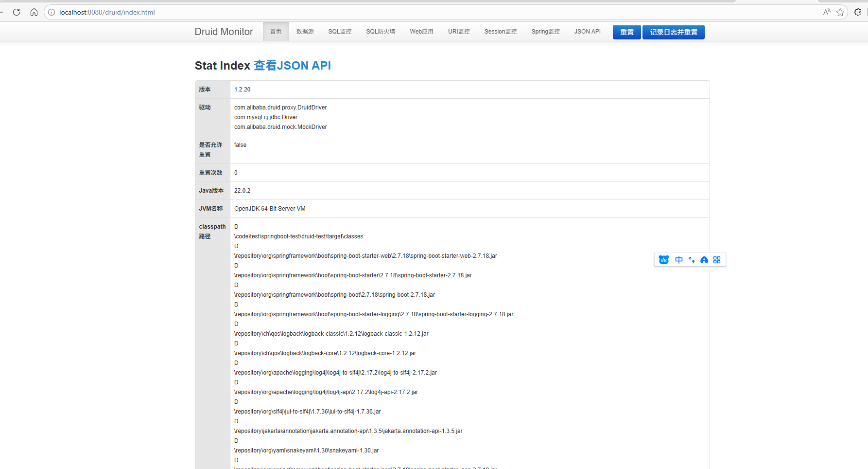Click the 记录日志并重置 button
Screen dimensions: 868x469
point(674,32)
